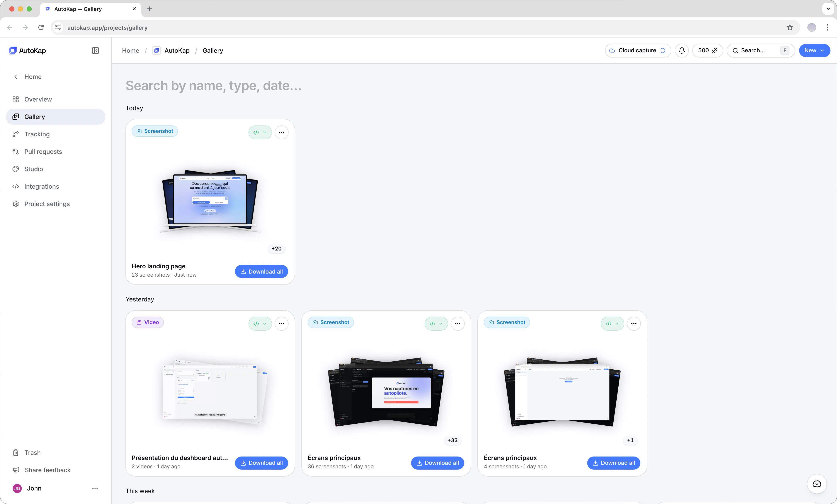The width and height of the screenshot is (837, 504).
Task: Expand code dropdown on Hero landing page card
Action: pyautogui.click(x=260, y=132)
